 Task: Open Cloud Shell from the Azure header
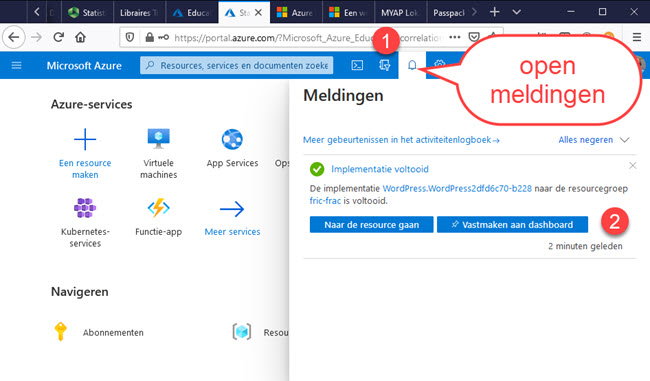click(x=357, y=65)
